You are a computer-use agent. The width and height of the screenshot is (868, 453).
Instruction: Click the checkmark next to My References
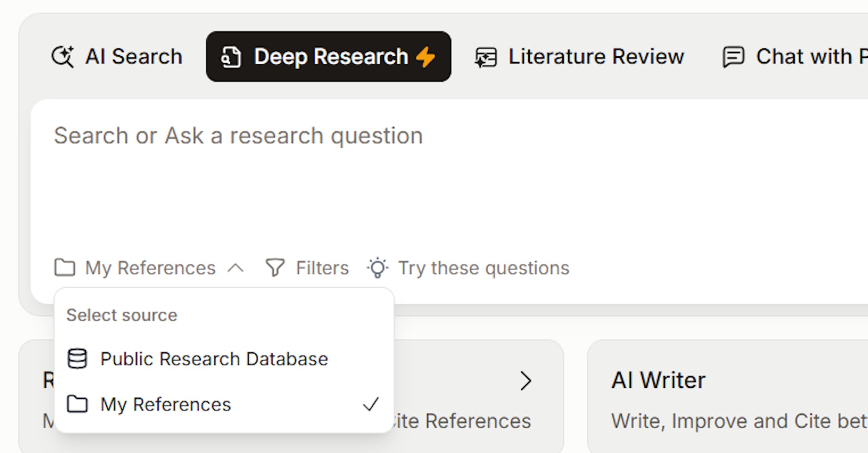pos(370,404)
